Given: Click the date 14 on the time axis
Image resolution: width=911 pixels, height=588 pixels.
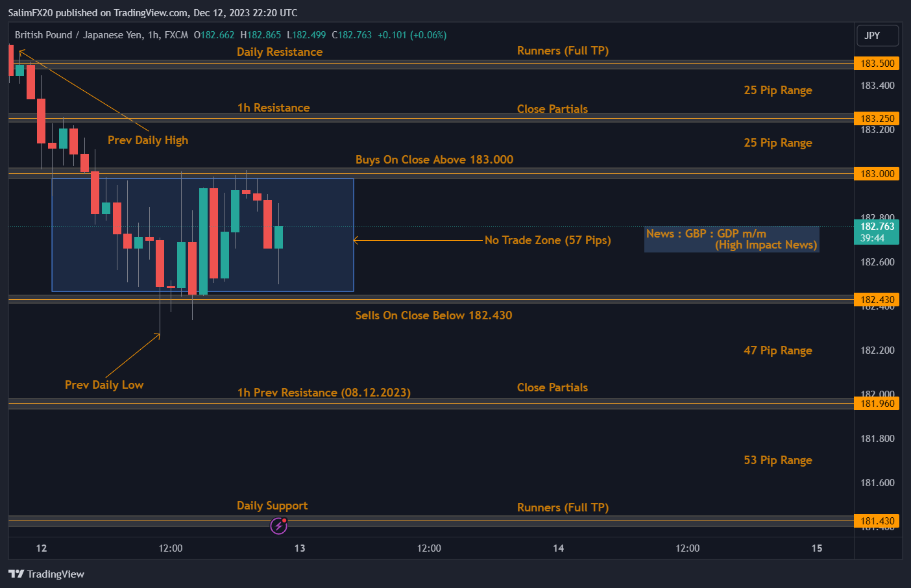Looking at the screenshot, I should pyautogui.click(x=558, y=548).
